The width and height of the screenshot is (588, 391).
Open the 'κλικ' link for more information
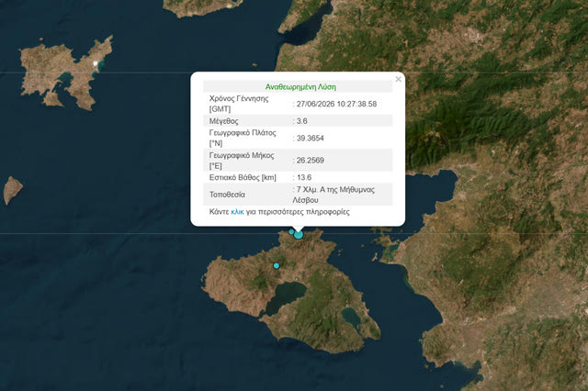[237, 212]
